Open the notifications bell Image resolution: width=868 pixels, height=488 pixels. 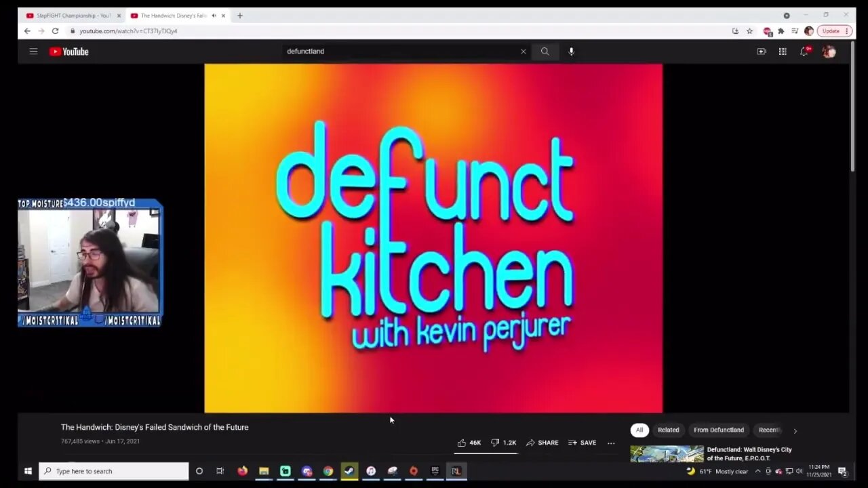coord(804,52)
